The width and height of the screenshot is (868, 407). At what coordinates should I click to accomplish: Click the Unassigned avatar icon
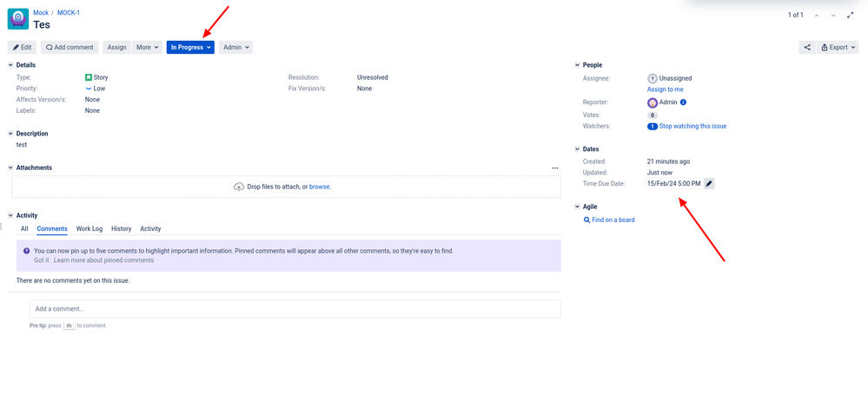pos(653,78)
